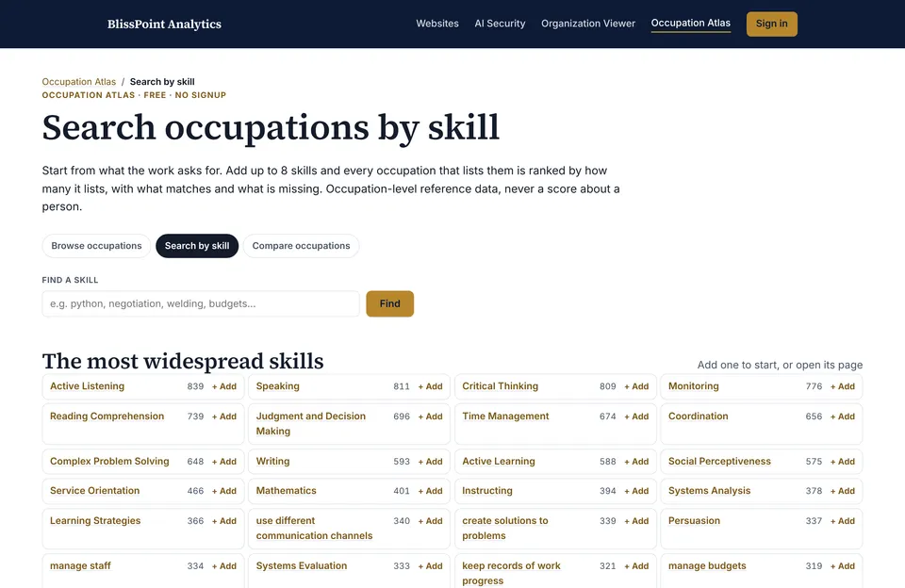Open keep records of work progress link
Screen dimensions: 905x588
click(511, 573)
